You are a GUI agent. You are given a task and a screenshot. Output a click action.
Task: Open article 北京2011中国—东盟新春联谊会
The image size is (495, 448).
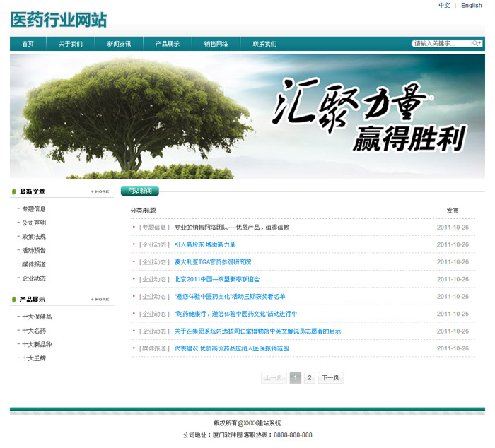(x=217, y=279)
